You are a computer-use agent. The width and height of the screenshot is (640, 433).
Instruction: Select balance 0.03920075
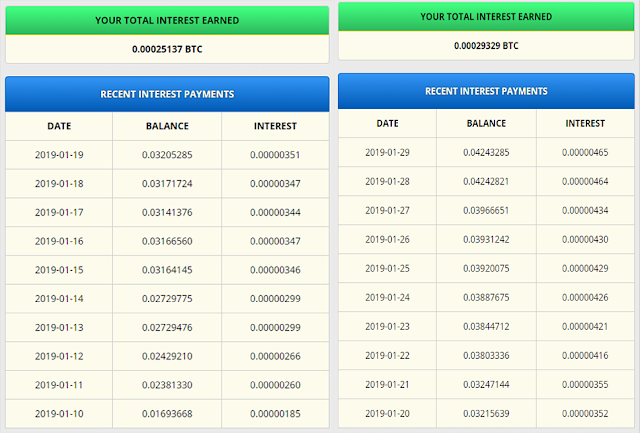[486, 269]
